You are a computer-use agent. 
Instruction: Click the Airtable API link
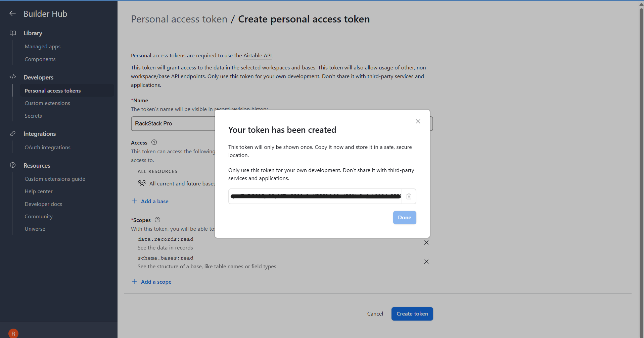pyautogui.click(x=258, y=56)
